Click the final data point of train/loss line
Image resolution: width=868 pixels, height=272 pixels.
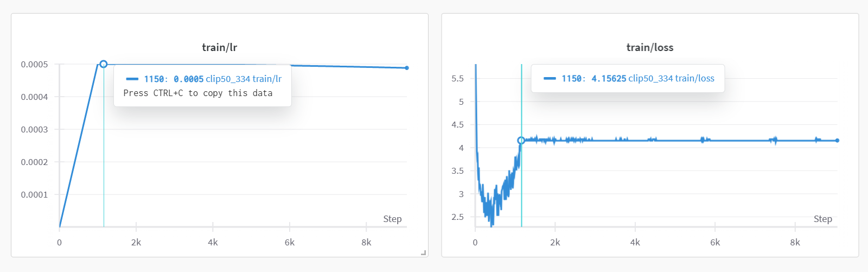(838, 141)
